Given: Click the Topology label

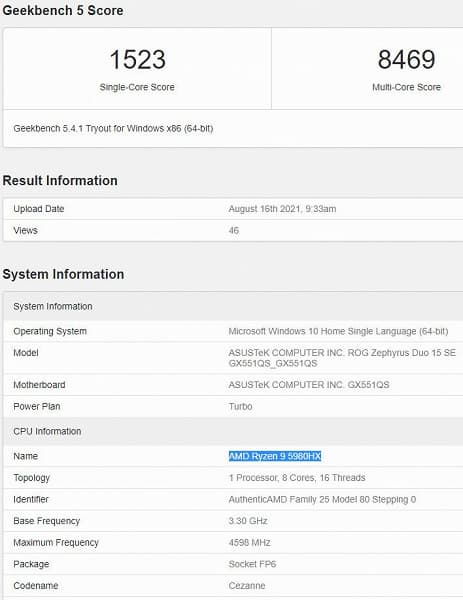Looking at the screenshot, I should coord(31,478).
